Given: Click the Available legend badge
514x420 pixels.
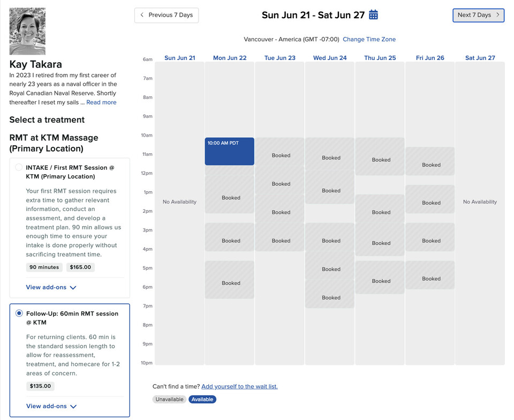Looking at the screenshot, I should pos(202,399).
